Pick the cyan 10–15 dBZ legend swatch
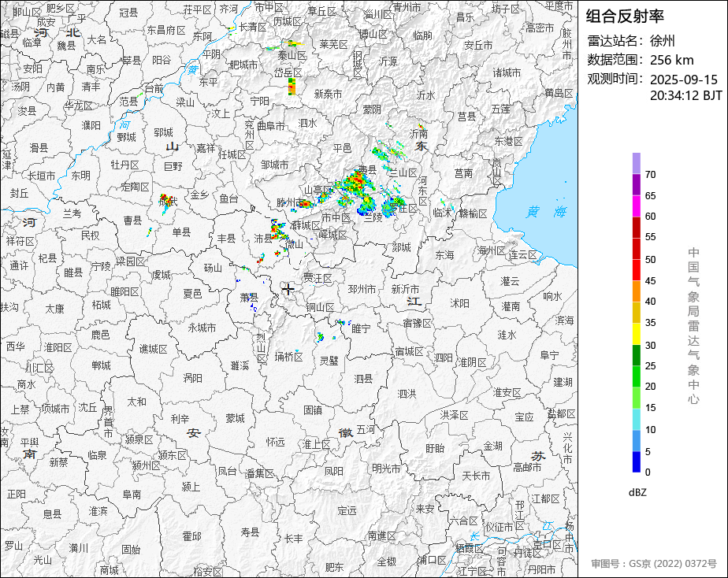Image resolution: width=728 pixels, height=578 pixels. (x=636, y=420)
